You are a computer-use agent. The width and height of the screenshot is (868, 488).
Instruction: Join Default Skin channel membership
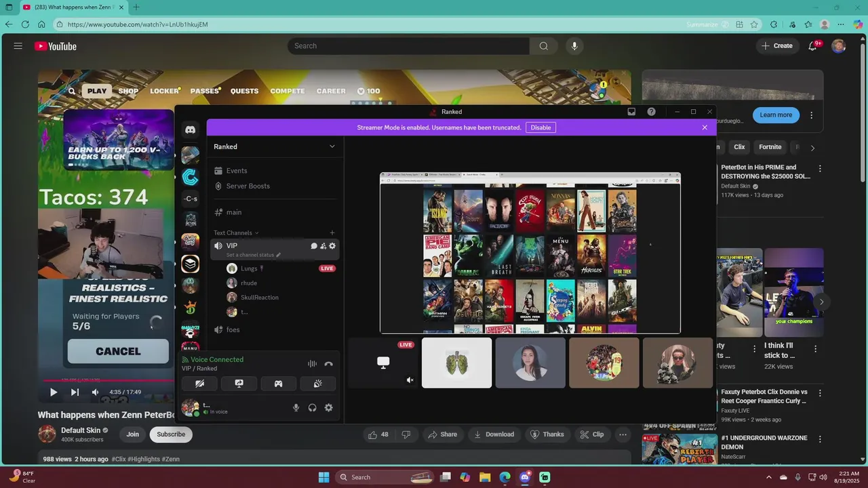coord(133,434)
